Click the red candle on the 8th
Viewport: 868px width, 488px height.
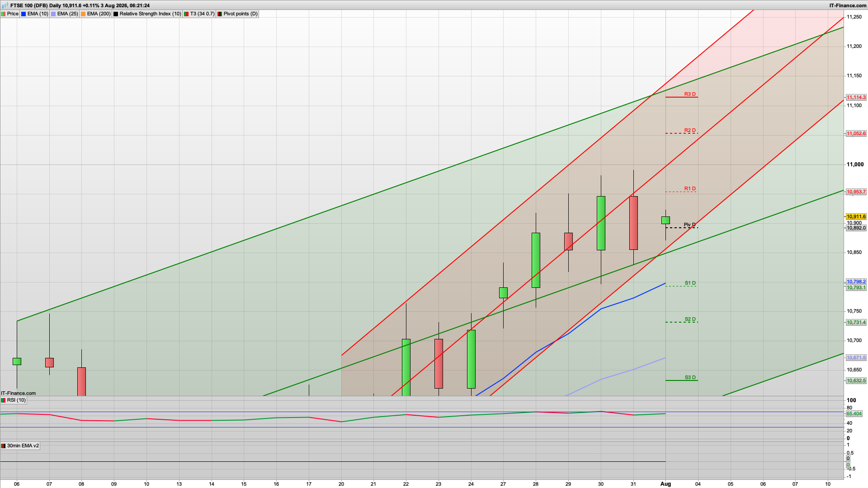tap(81, 382)
